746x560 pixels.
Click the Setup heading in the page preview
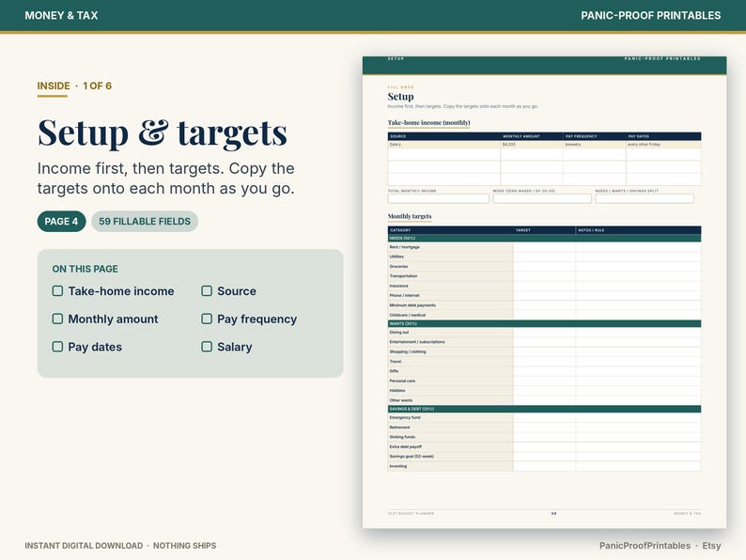tap(400, 97)
